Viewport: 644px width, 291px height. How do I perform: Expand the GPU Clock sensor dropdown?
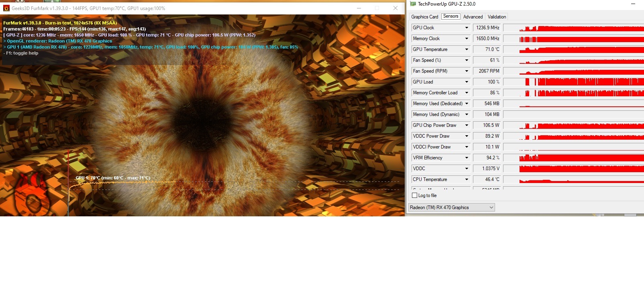[467, 28]
